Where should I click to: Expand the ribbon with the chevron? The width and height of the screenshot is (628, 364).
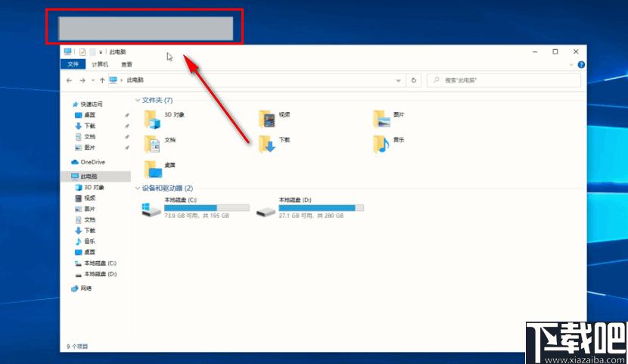(572, 65)
